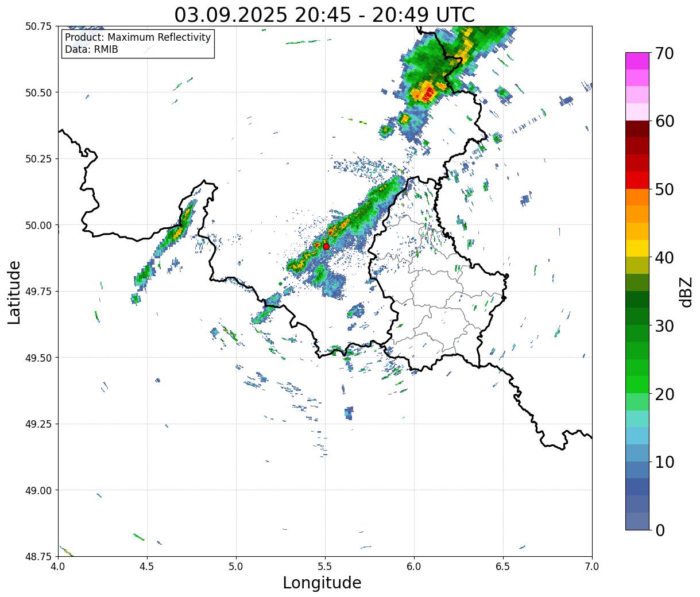Click the "Product: Maximum Reflectivity" label
700x597 pixels.
[x=138, y=37]
